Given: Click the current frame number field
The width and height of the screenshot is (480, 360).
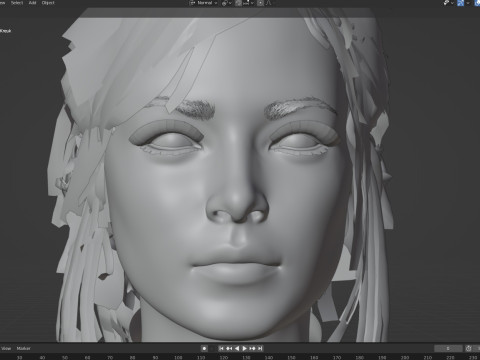Looking at the screenshot, I should [448, 348].
